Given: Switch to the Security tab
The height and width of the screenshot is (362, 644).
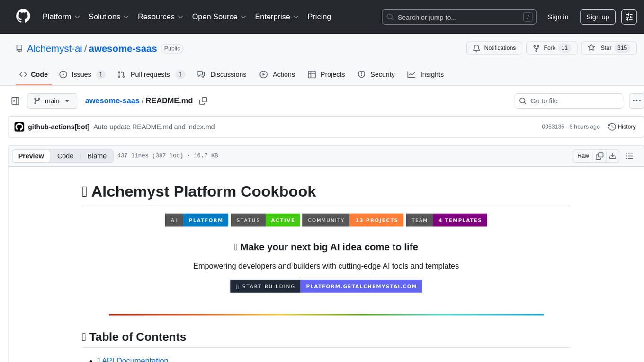Looking at the screenshot, I should [x=376, y=74].
